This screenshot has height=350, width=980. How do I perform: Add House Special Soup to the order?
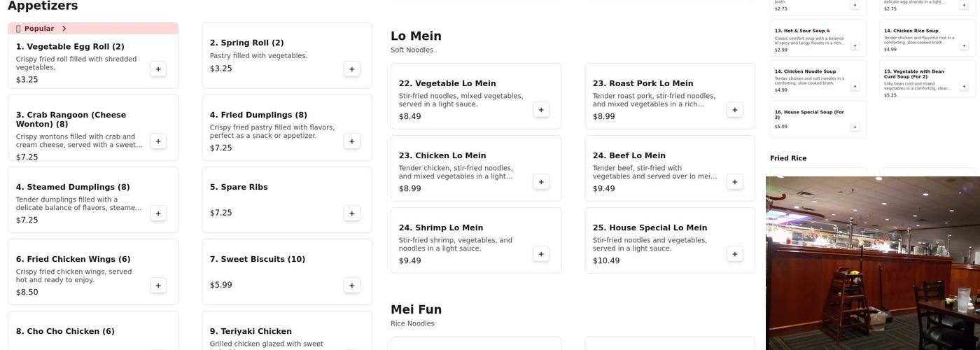coord(855,127)
